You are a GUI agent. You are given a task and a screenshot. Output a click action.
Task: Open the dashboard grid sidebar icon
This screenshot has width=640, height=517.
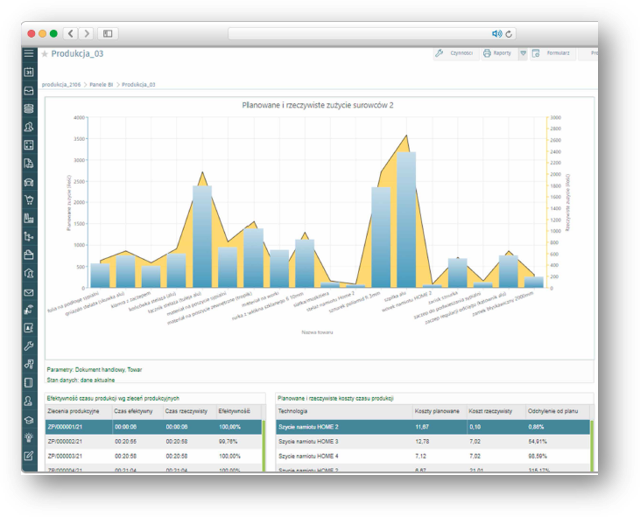29,145
